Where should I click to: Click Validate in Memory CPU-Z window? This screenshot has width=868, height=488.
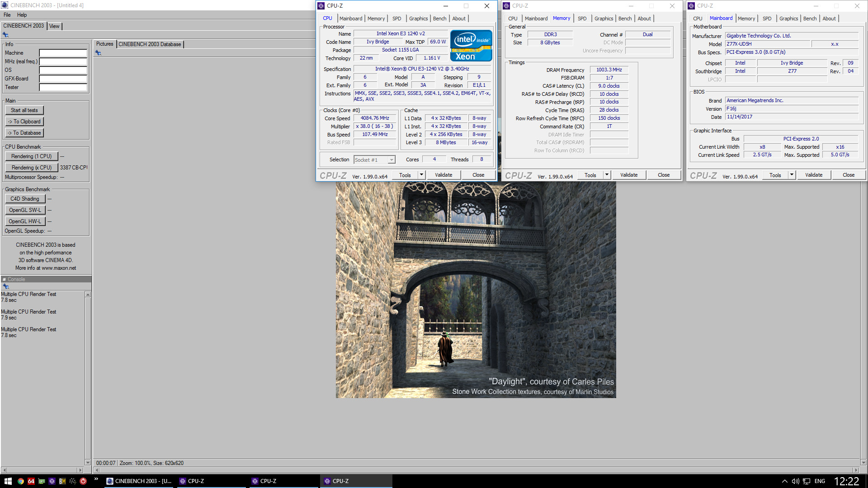[629, 175]
